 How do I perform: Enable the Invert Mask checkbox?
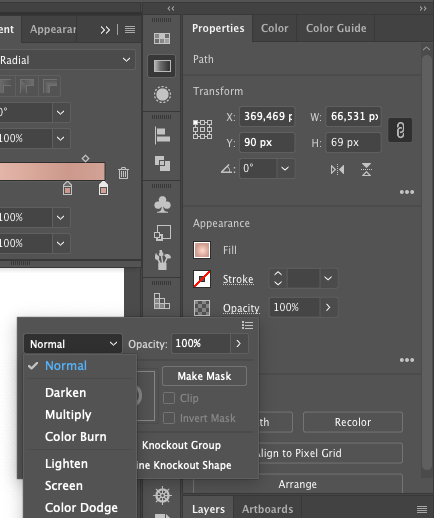169,418
